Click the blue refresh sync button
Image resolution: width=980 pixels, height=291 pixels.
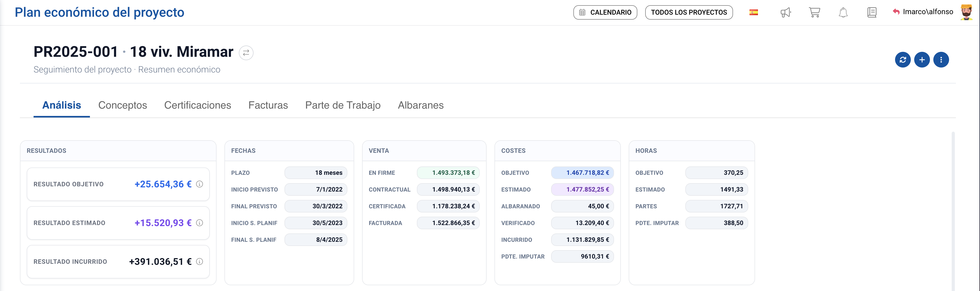pos(902,60)
